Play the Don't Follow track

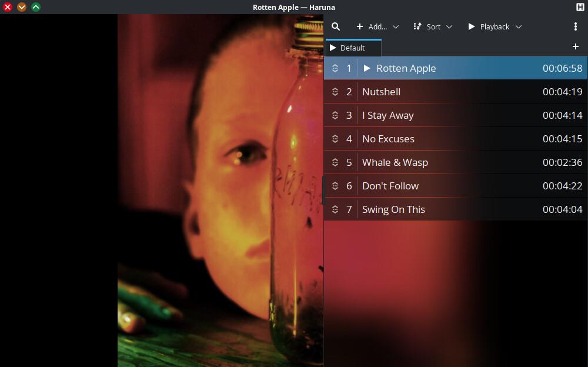click(x=390, y=186)
